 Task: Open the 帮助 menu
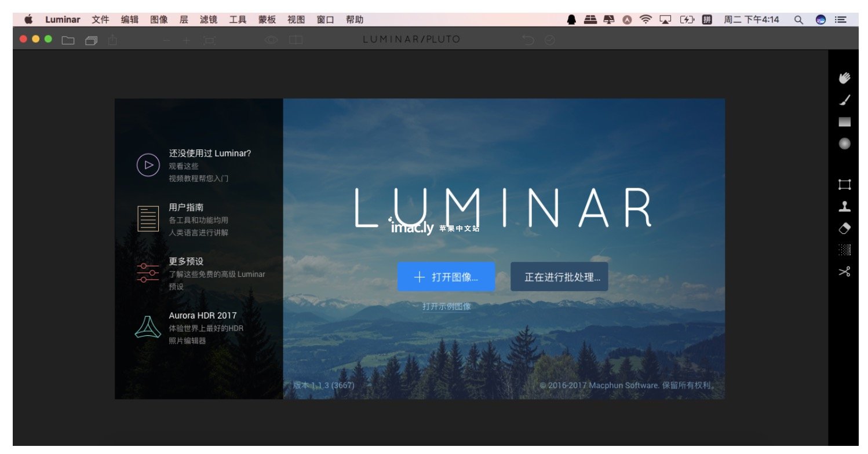[x=355, y=19]
